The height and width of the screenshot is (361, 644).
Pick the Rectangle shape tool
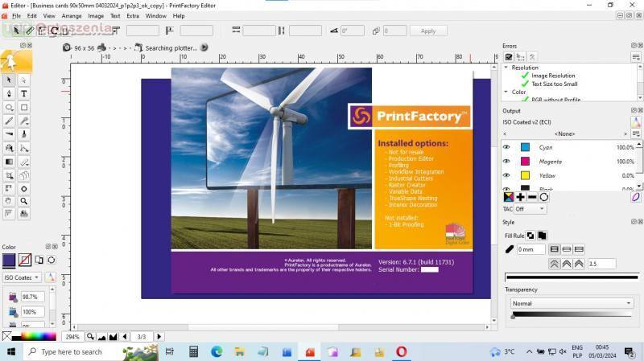tap(24, 107)
